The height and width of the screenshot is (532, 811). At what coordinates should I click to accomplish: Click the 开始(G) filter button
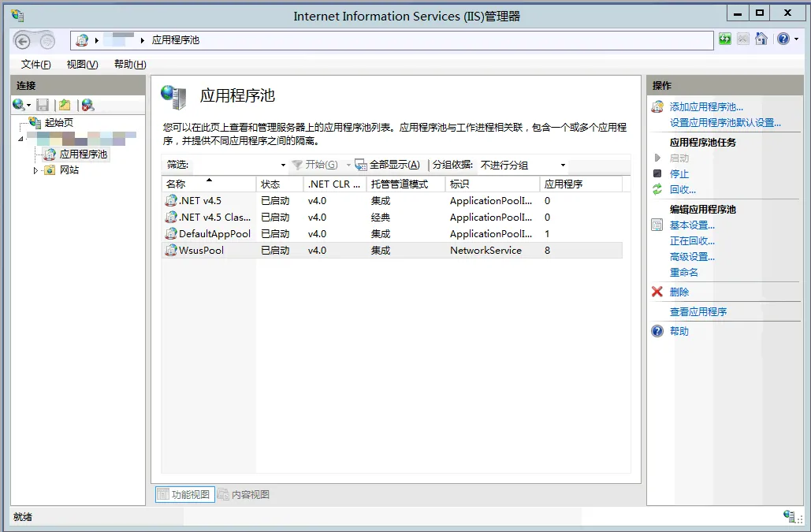coord(315,165)
